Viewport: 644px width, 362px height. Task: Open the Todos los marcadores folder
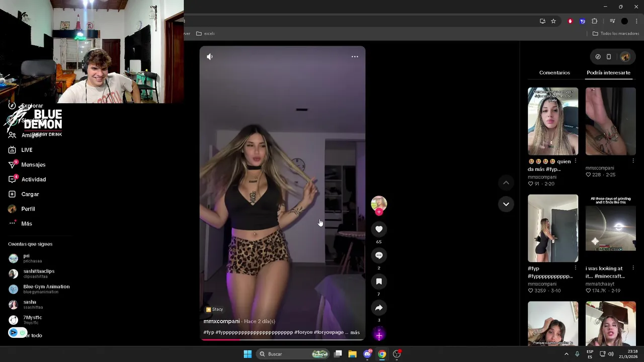tap(616, 34)
